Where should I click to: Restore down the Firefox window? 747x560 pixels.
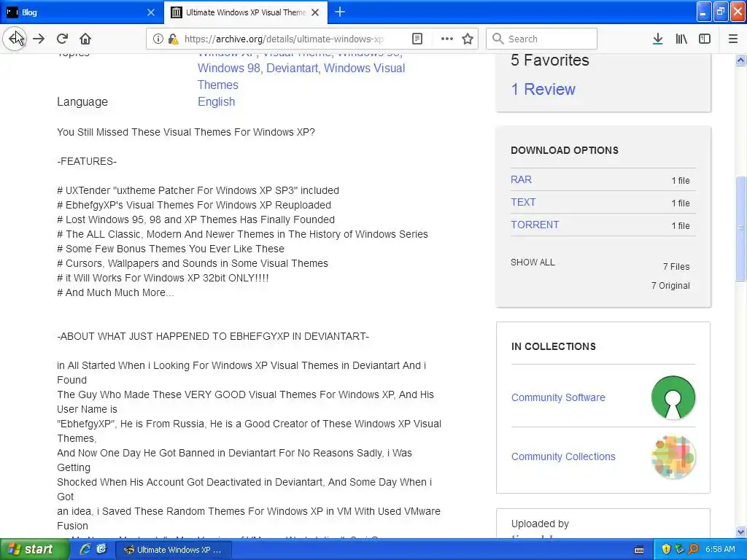[721, 12]
